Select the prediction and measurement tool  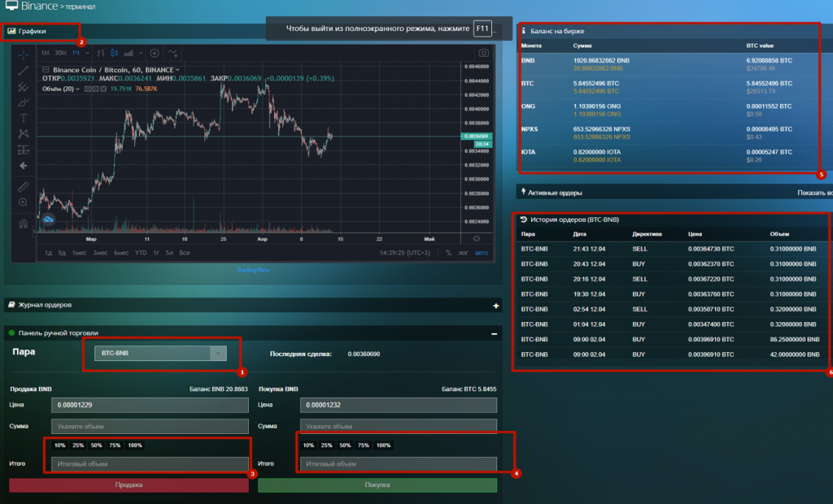tap(24, 150)
